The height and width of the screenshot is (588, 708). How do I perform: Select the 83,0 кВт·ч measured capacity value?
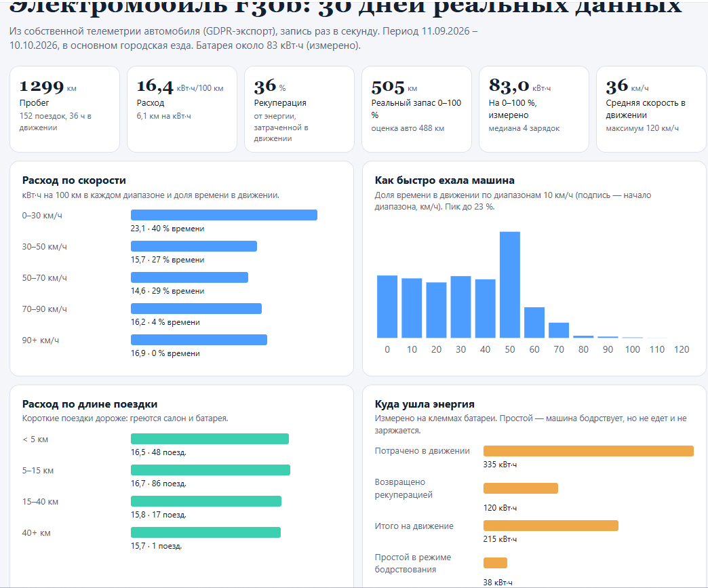(519, 85)
